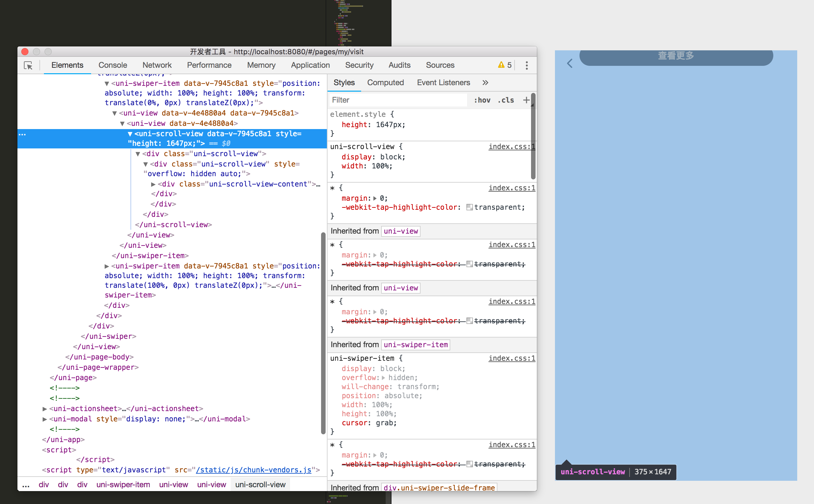Expand the uni-scroll-view-content div
814x504 pixels.
pos(153,184)
